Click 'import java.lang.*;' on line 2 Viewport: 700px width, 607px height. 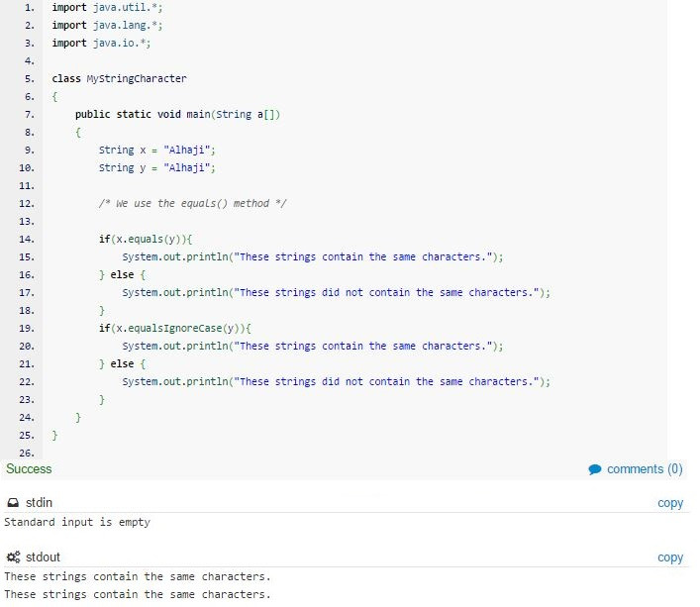tap(107, 26)
